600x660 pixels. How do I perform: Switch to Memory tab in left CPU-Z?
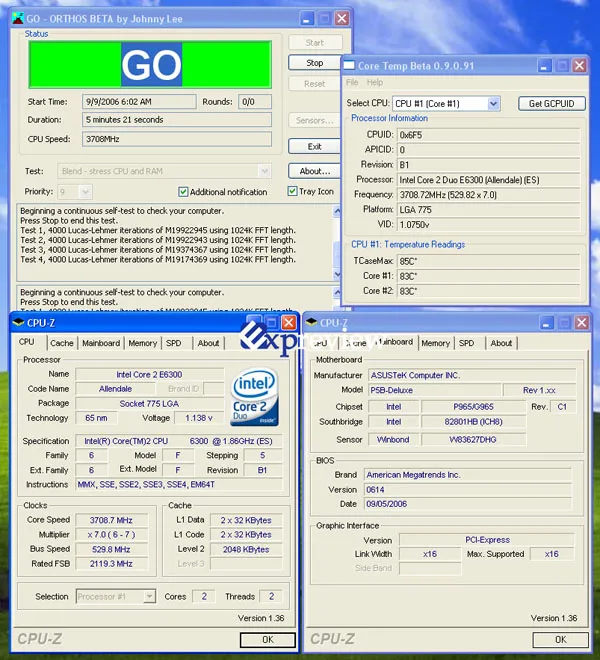point(143,343)
